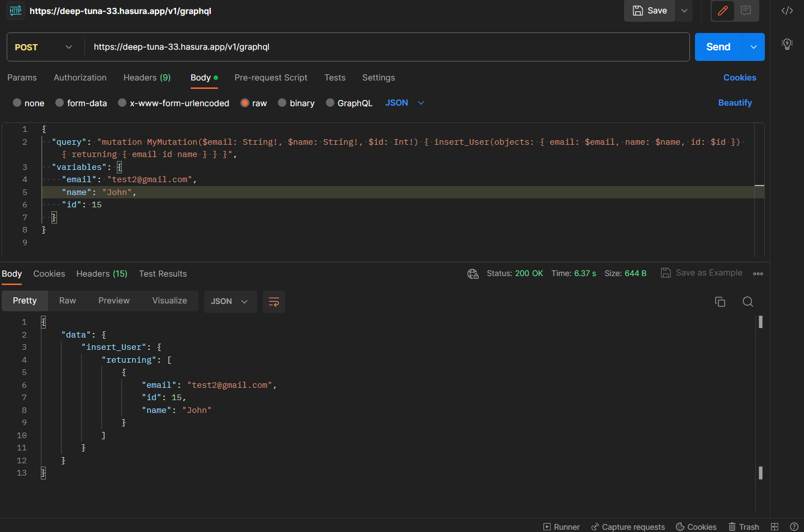Select the GraphQL body type
This screenshot has height=532, width=804.
(x=349, y=103)
